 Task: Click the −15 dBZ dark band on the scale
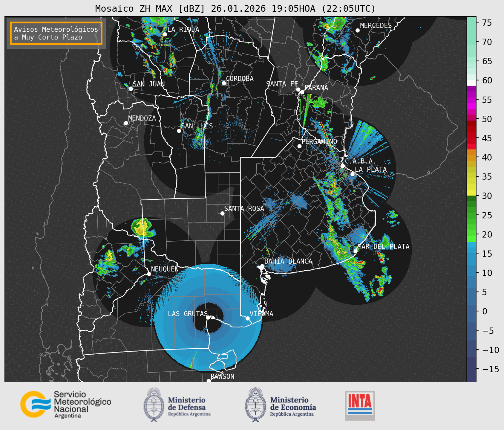coord(471,369)
